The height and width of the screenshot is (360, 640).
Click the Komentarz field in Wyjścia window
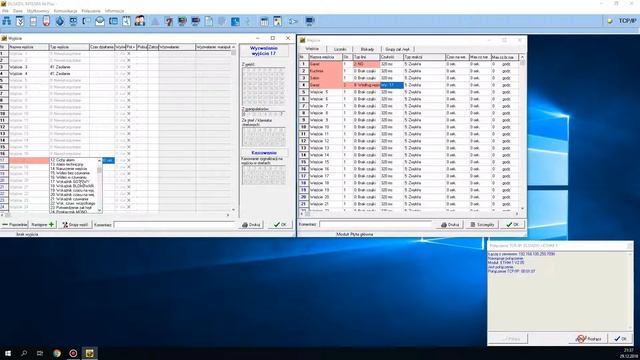click(175, 224)
